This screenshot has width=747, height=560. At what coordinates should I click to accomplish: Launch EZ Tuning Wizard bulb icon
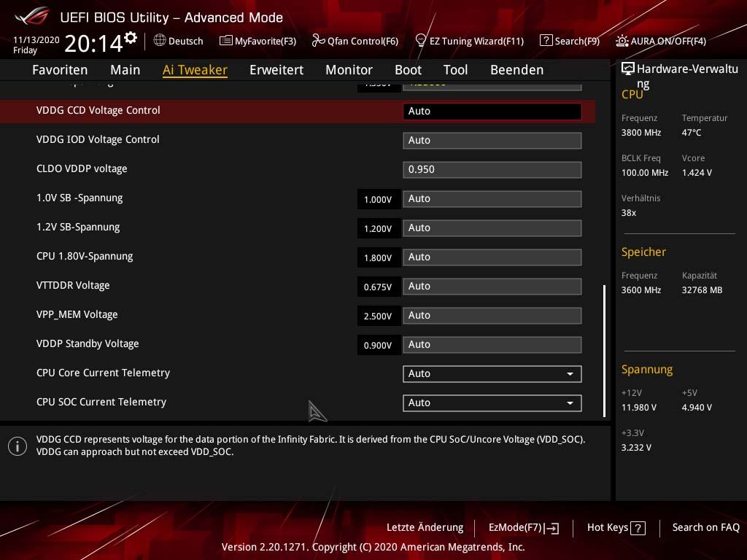click(421, 41)
